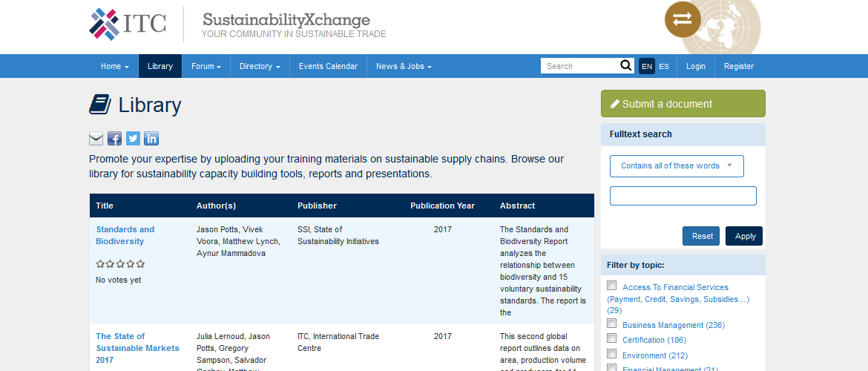Click the magnifier search icon
This screenshot has height=371, width=868.
coord(625,66)
